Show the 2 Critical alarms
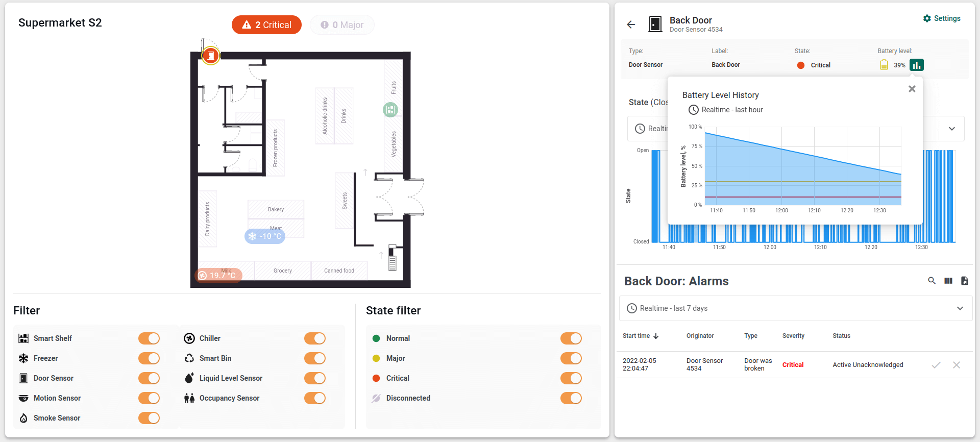 point(266,25)
